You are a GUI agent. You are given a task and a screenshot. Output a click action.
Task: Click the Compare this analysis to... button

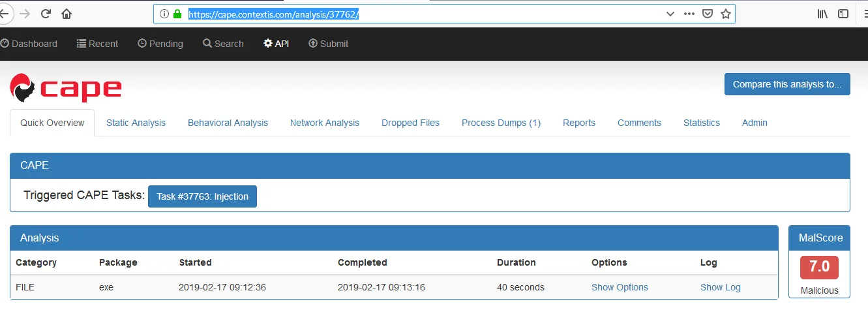(x=787, y=84)
